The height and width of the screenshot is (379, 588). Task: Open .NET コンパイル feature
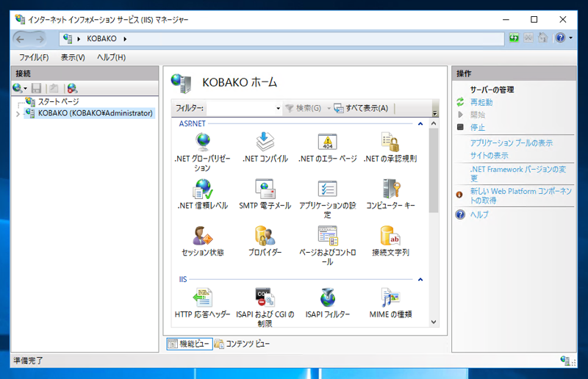[265, 148]
